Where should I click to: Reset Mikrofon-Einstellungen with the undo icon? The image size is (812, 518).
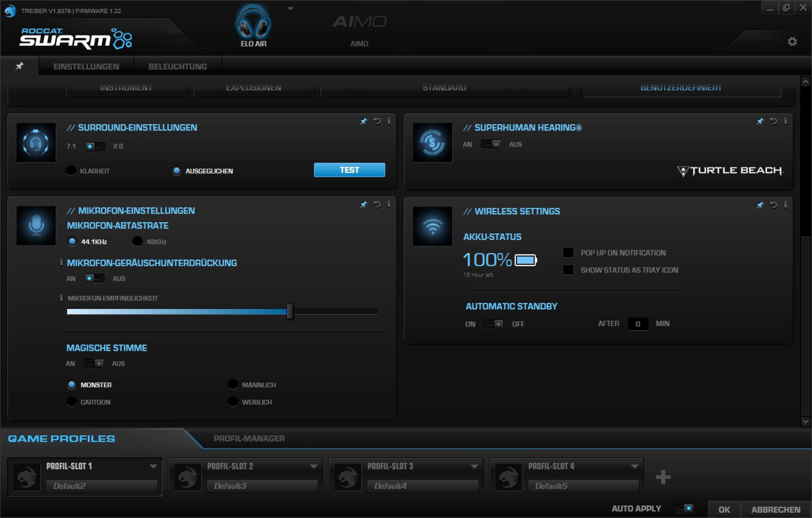pos(377,204)
